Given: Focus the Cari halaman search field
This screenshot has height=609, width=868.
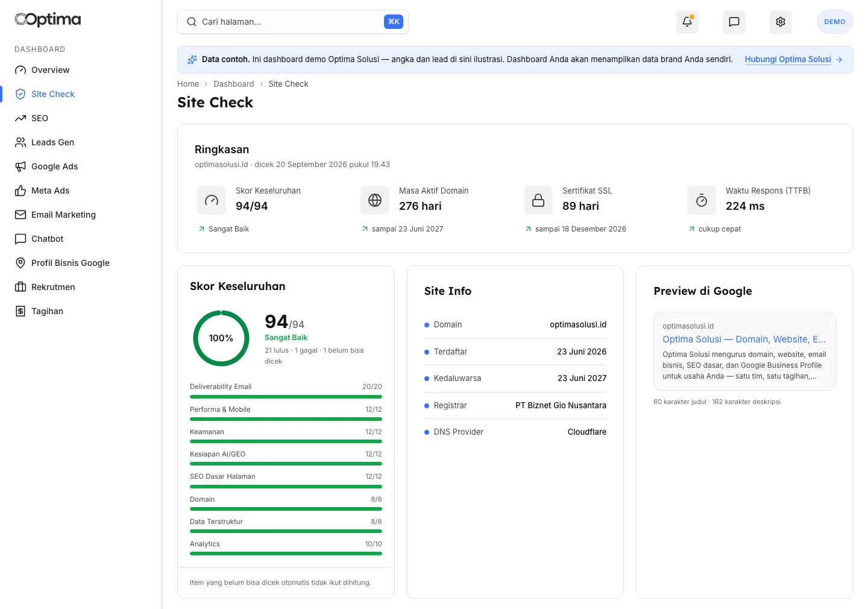Looking at the screenshot, I should coord(293,22).
